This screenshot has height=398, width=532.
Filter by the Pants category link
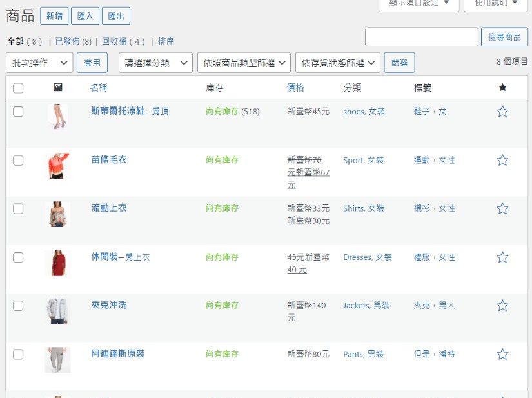point(353,354)
